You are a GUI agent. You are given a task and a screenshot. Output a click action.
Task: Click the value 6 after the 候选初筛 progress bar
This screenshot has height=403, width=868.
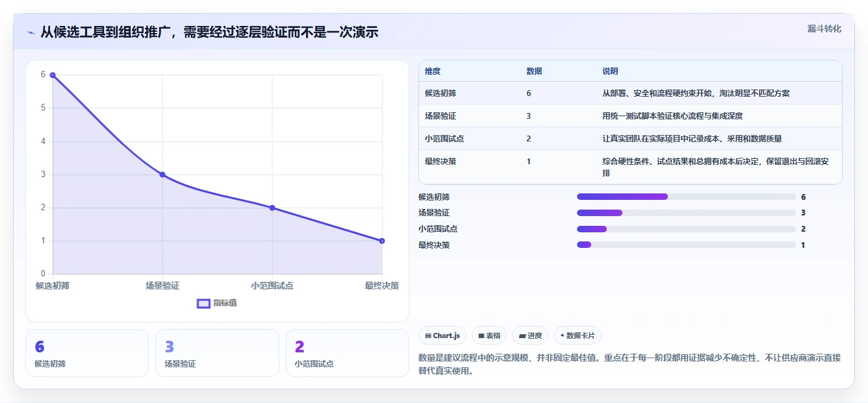(804, 197)
